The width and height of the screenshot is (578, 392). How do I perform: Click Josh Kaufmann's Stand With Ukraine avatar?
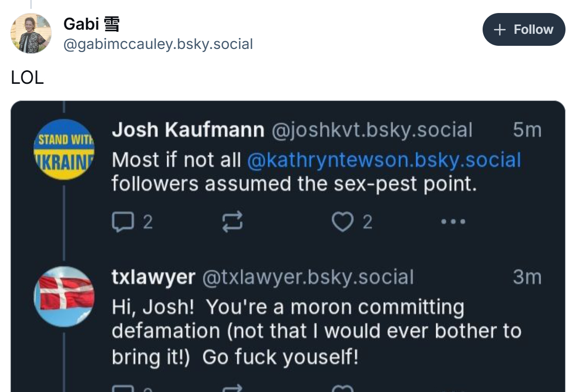(x=64, y=149)
